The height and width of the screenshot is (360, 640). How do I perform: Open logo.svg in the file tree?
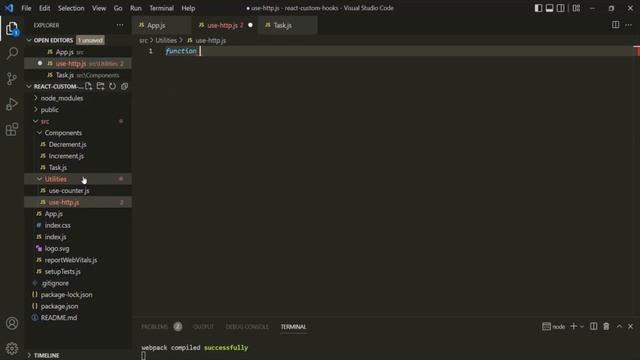[x=57, y=249]
